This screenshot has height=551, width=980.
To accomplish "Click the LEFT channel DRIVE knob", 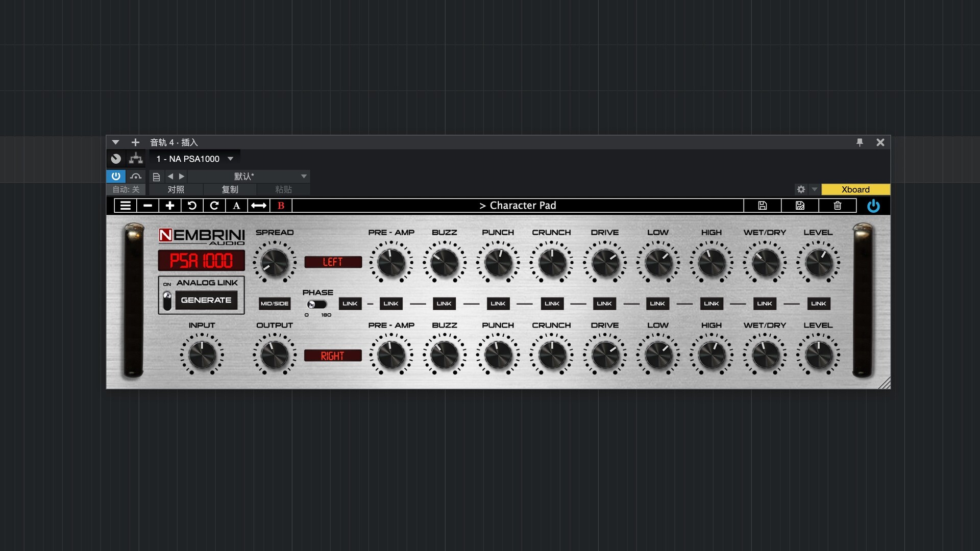I will click(605, 263).
